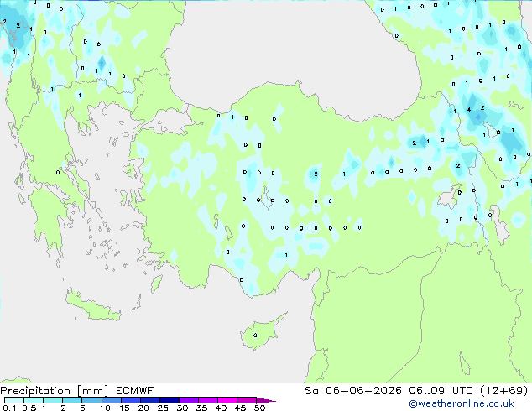Click the 40–45 mm magenta legend swatch
Image resolution: width=532 pixels, height=411 pixels.
[x=227, y=400]
